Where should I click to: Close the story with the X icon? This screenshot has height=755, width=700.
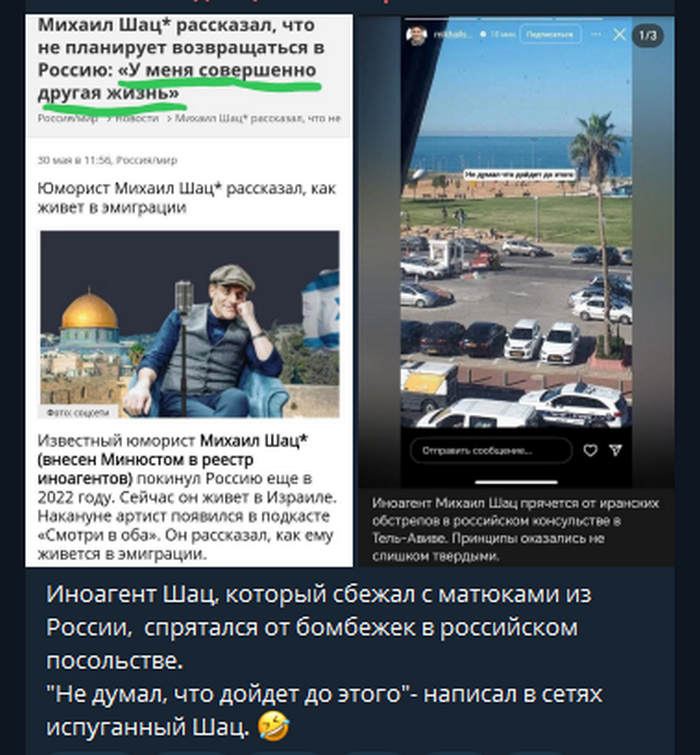(x=619, y=35)
